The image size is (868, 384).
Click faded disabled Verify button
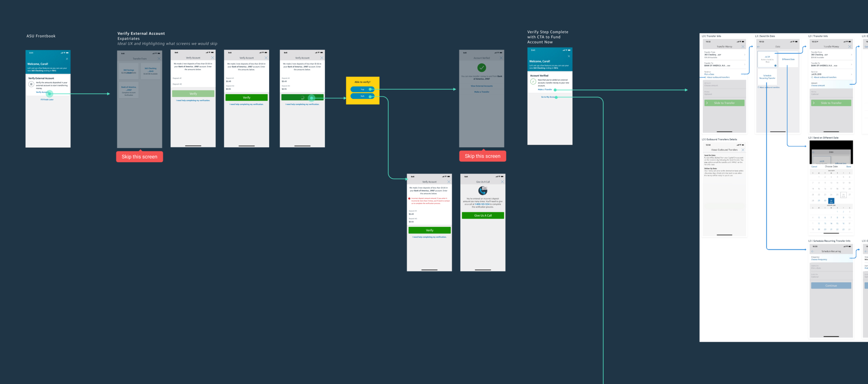click(193, 94)
